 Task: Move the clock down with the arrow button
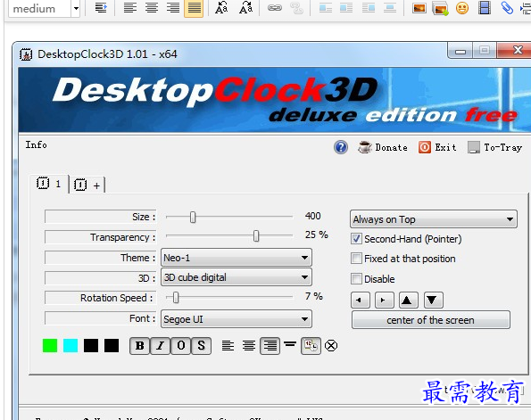(433, 301)
